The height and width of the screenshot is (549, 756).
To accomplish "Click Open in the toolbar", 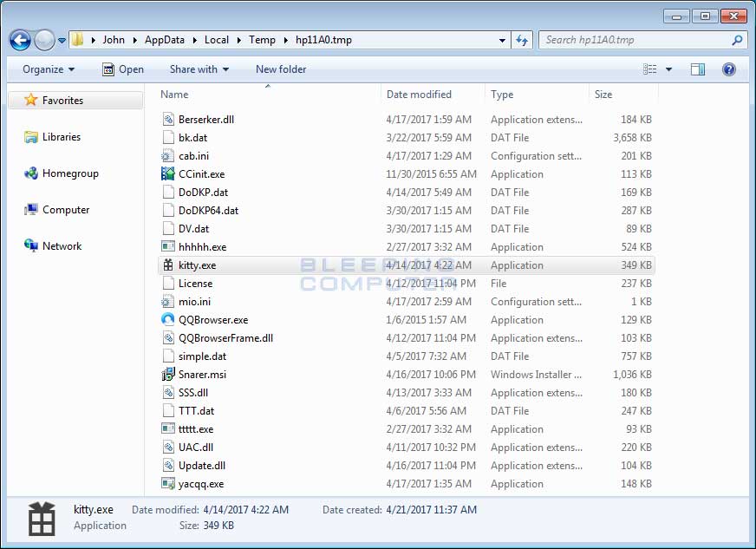I will (123, 69).
